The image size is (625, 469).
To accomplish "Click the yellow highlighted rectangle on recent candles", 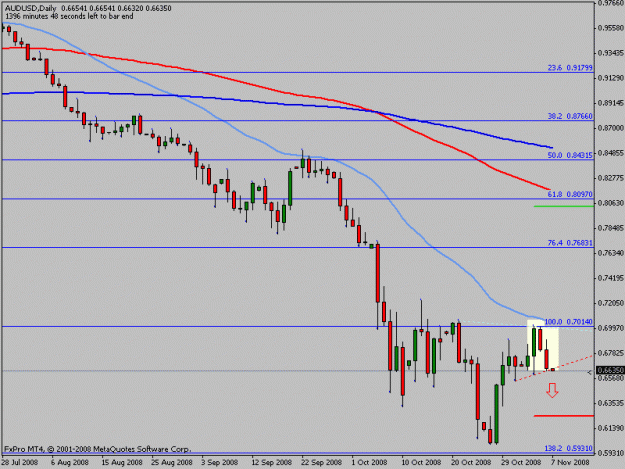I will tap(543, 345).
